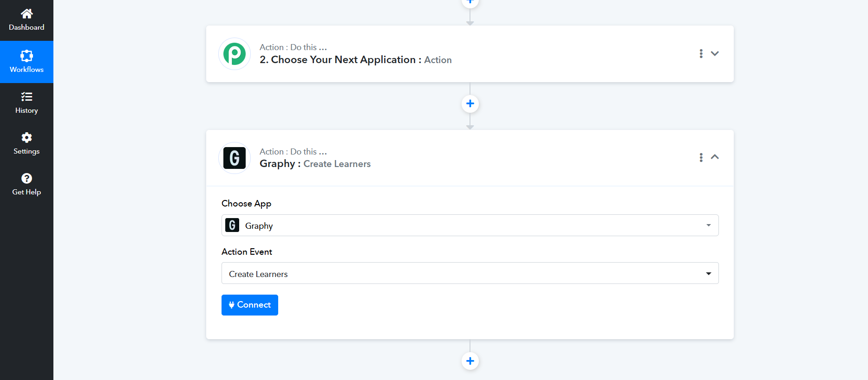This screenshot has height=380, width=868.
Task: Click the History label in sidebar
Action: pos(26,110)
